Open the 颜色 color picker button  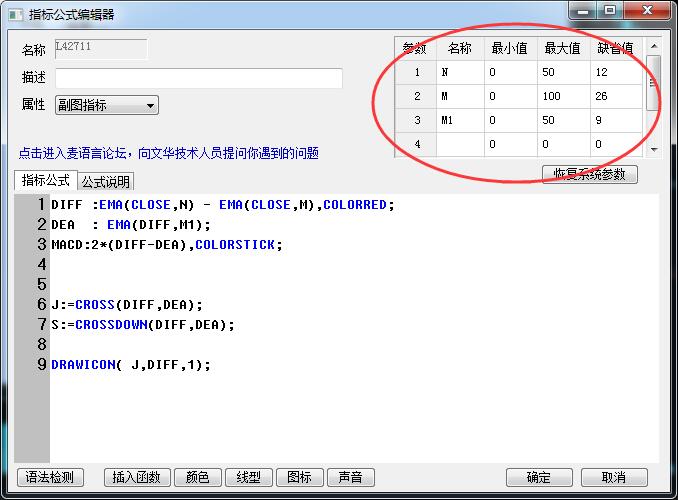198,478
